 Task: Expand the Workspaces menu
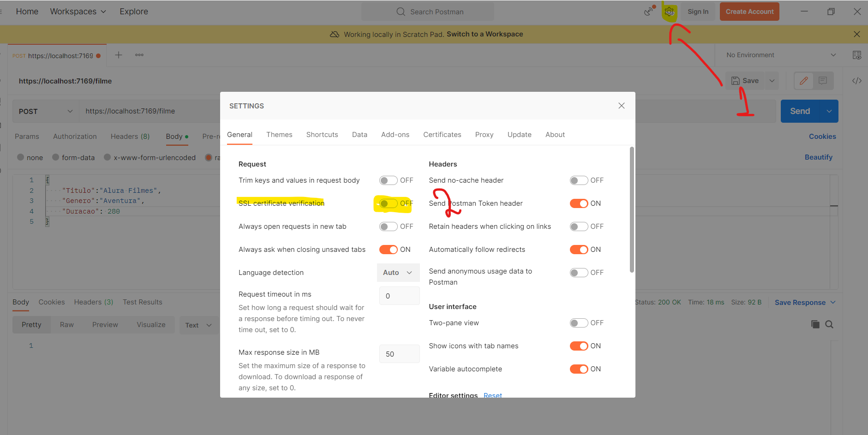pos(78,12)
